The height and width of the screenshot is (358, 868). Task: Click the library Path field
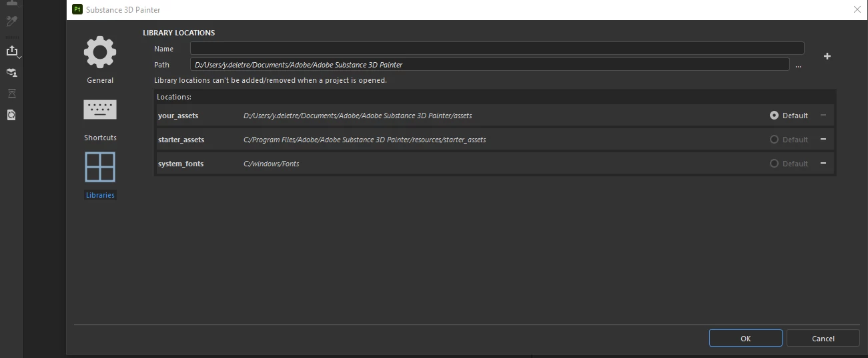(x=490, y=65)
